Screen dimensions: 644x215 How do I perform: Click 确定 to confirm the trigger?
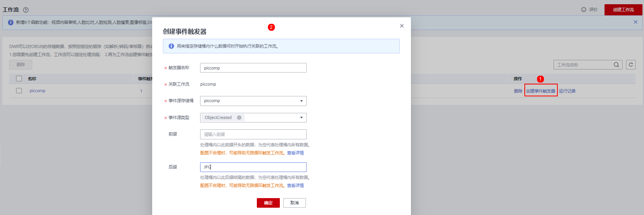point(268,203)
